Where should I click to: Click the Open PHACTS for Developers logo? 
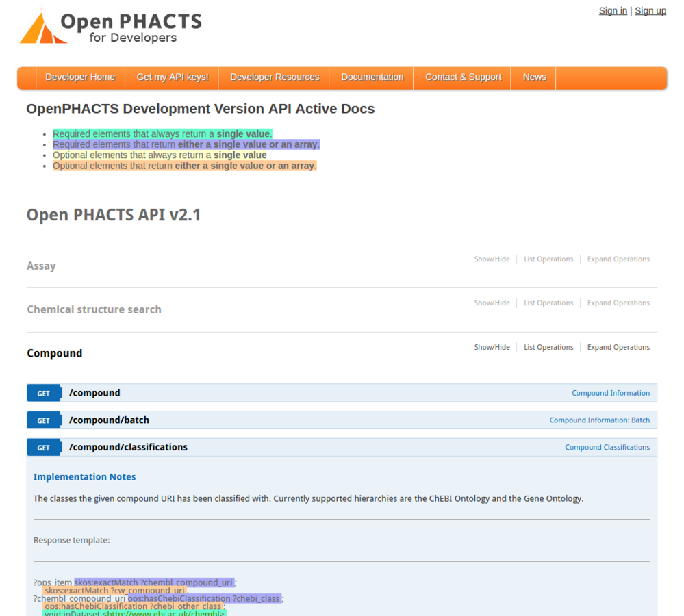(x=110, y=27)
